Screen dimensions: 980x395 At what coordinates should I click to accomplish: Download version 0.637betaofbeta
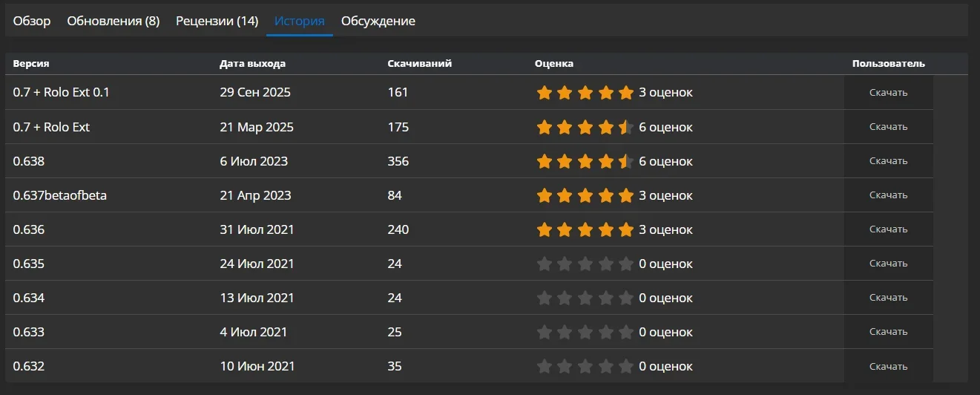click(888, 195)
